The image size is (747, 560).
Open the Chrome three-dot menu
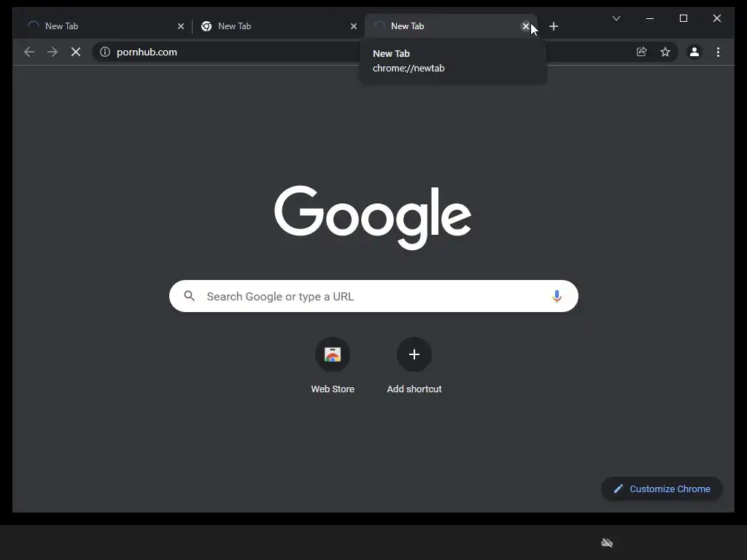718,52
